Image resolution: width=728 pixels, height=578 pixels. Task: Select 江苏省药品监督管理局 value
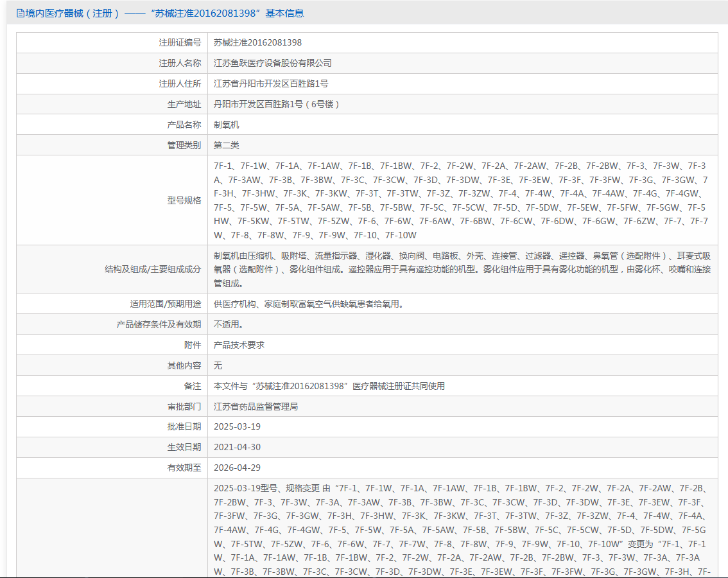pos(256,407)
